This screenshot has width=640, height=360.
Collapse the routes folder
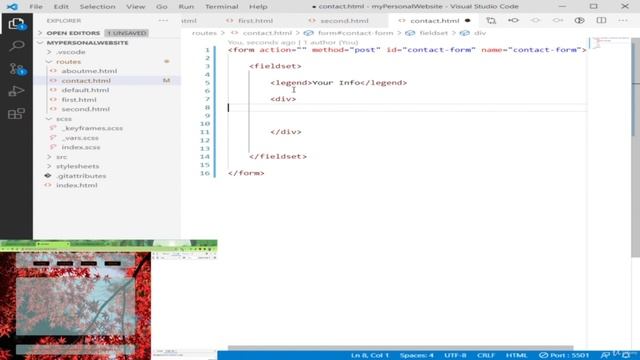point(68,62)
